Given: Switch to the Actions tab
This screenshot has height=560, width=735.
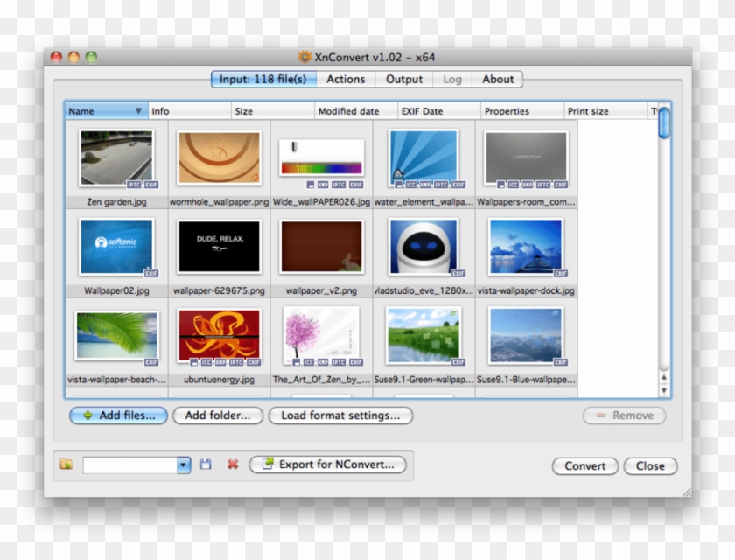Looking at the screenshot, I should pos(345,79).
